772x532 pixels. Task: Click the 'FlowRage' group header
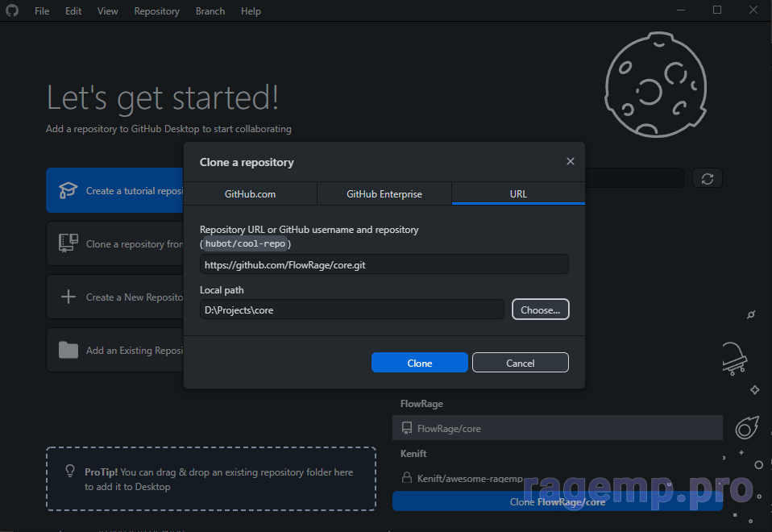(421, 403)
